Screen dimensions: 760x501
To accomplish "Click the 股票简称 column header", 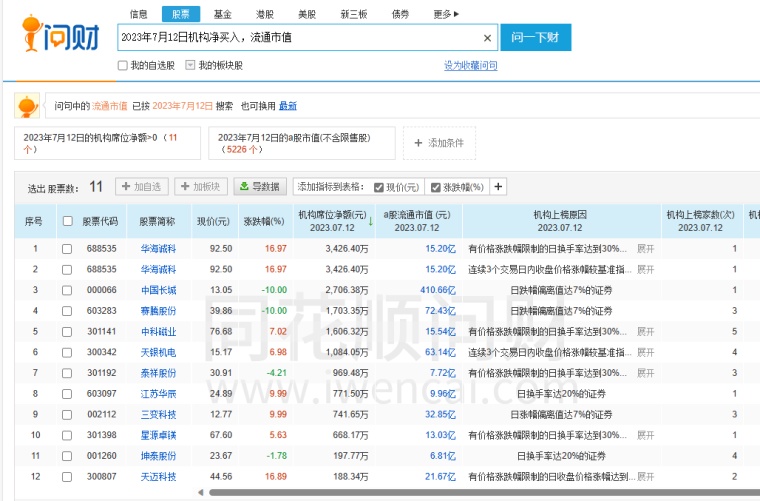I will [x=158, y=221].
